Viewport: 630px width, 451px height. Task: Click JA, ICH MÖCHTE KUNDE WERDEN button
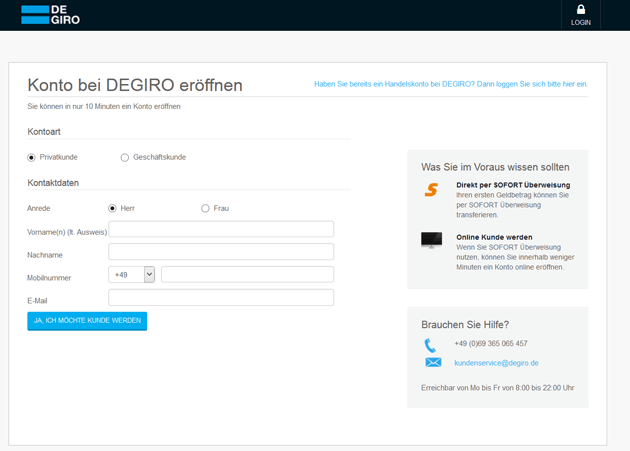click(x=87, y=321)
